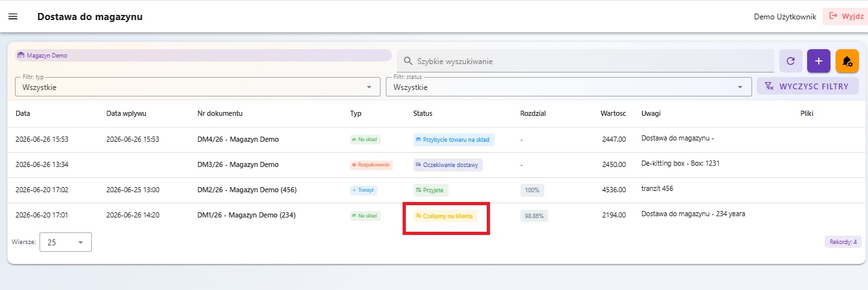Click the Rozpakowanie type badge
868x290 pixels.
[x=371, y=164]
